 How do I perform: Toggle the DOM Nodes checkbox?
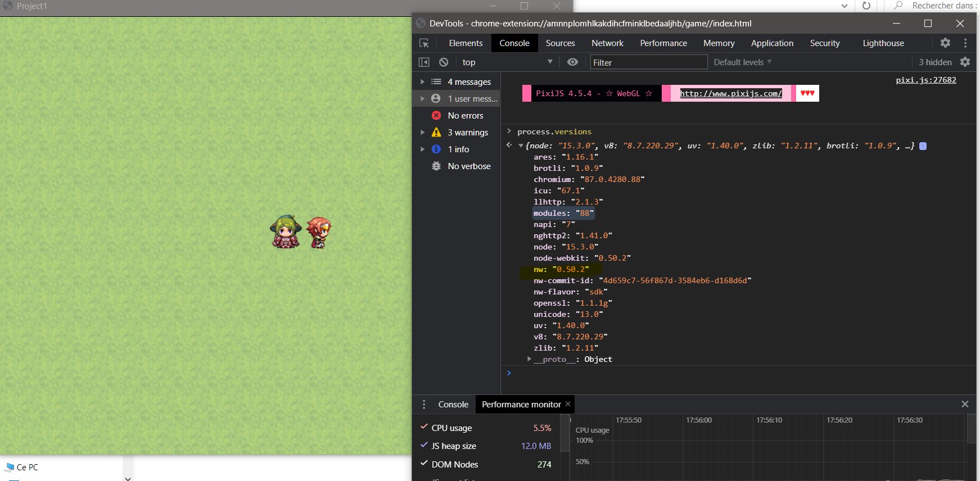[424, 464]
